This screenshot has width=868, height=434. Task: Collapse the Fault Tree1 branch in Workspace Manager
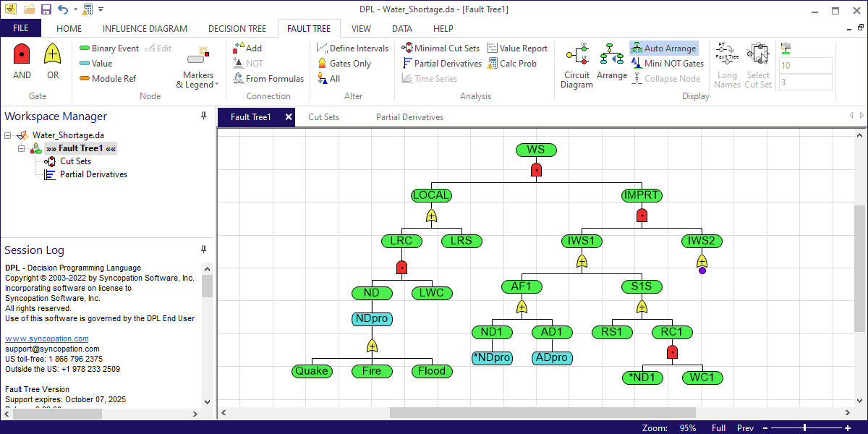pyautogui.click(x=21, y=148)
